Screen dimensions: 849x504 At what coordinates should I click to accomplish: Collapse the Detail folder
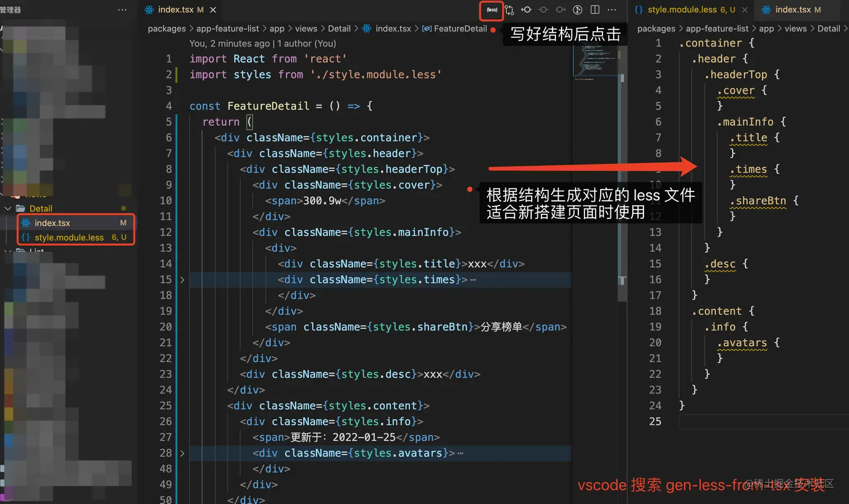coord(8,208)
